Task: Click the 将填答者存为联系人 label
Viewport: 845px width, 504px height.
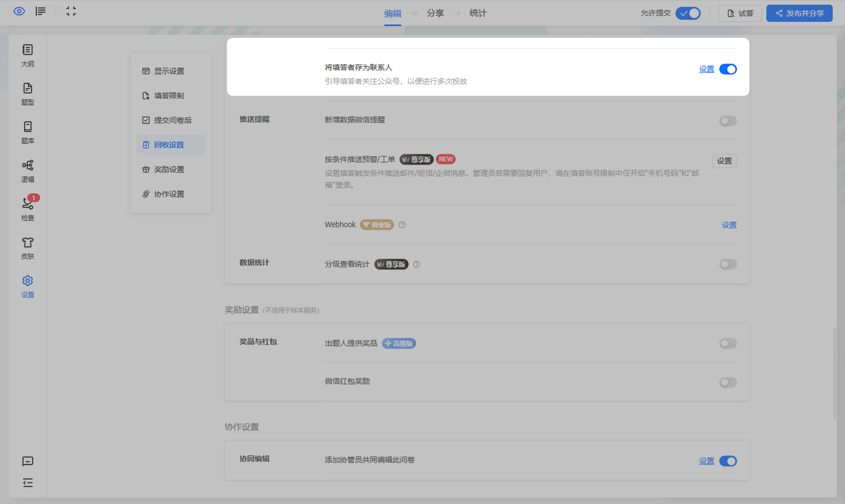Action: coord(358,68)
